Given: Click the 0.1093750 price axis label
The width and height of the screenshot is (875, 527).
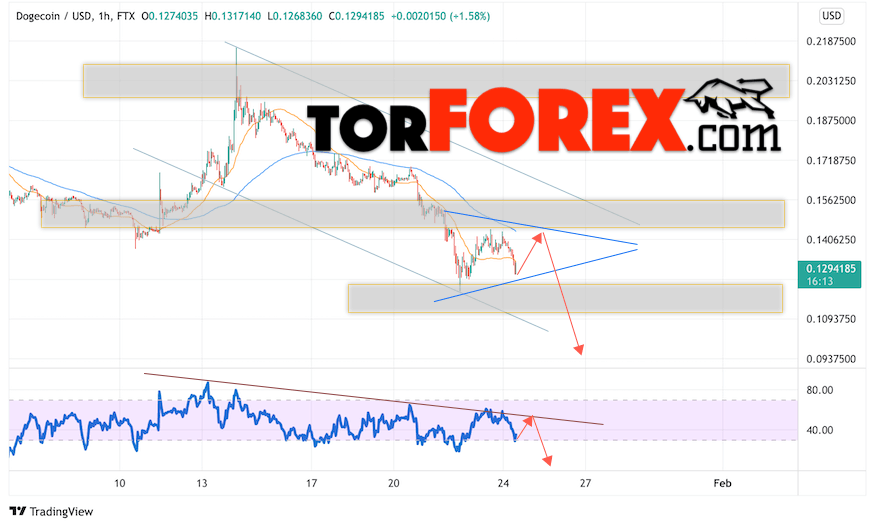Looking at the screenshot, I should 830,319.
